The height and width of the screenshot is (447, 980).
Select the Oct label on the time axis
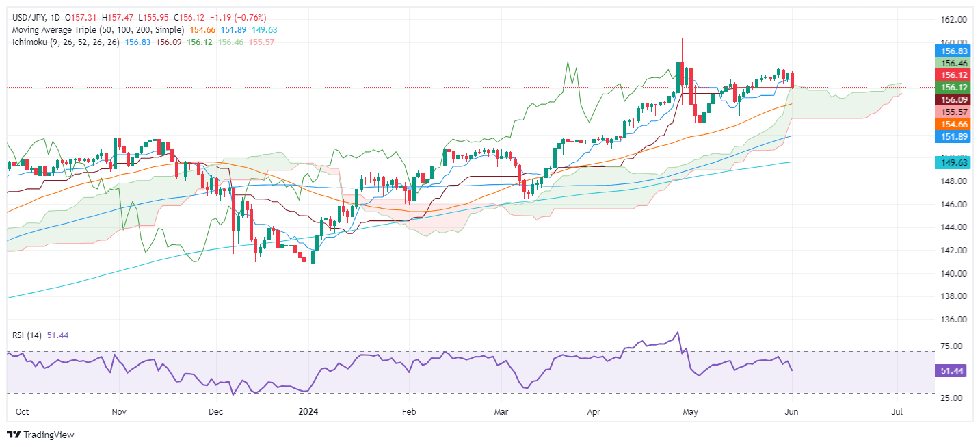pyautogui.click(x=21, y=412)
